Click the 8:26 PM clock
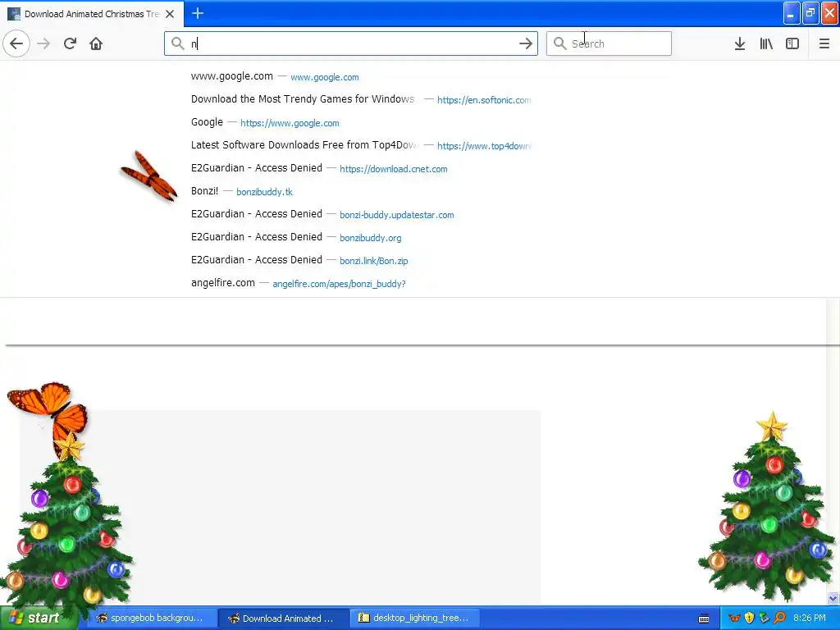Image resolution: width=840 pixels, height=630 pixels. point(810,619)
